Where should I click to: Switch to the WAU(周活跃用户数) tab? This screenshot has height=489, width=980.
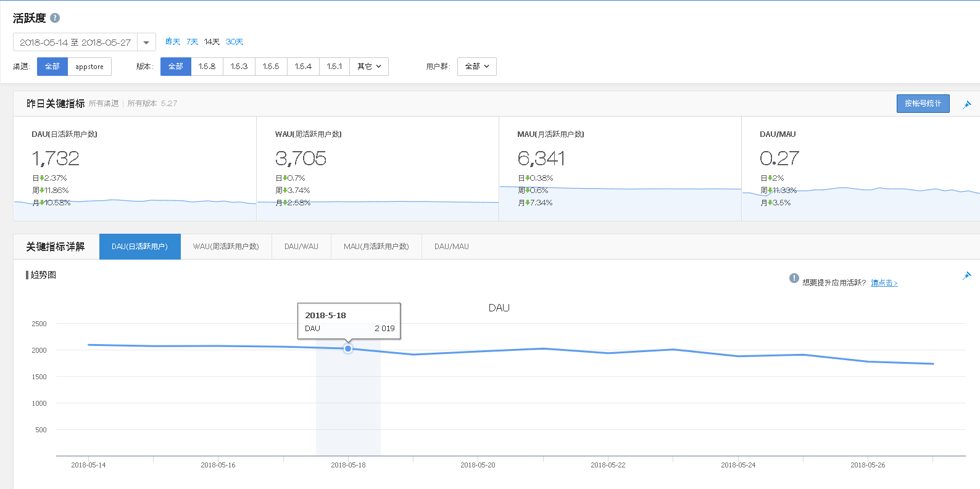click(226, 247)
